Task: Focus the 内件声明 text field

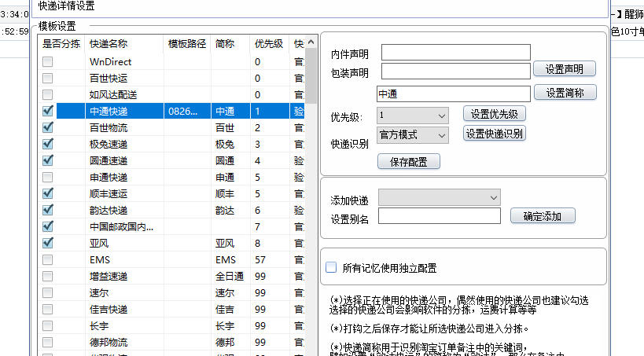Action: tap(455, 53)
